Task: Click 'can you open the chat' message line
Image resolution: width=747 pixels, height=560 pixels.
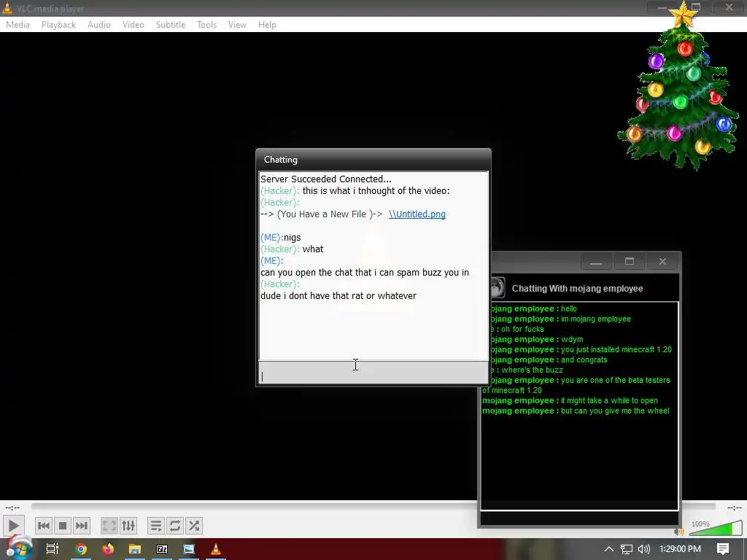Action: pos(365,273)
